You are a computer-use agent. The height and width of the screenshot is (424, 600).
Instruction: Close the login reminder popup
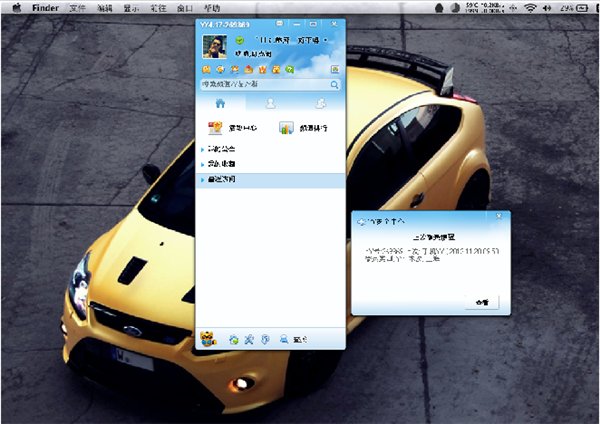click(499, 216)
